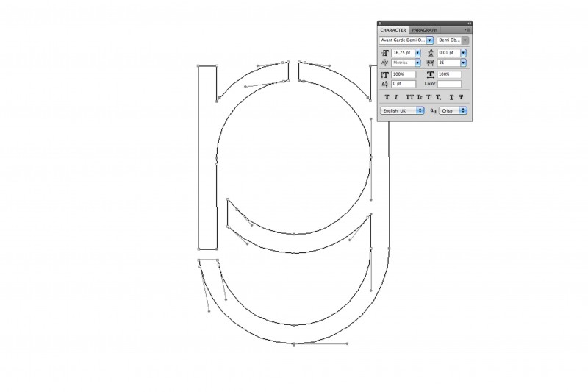Click the Superscript icon
Image resolution: width=588 pixels, height=392 pixels.
(429, 97)
